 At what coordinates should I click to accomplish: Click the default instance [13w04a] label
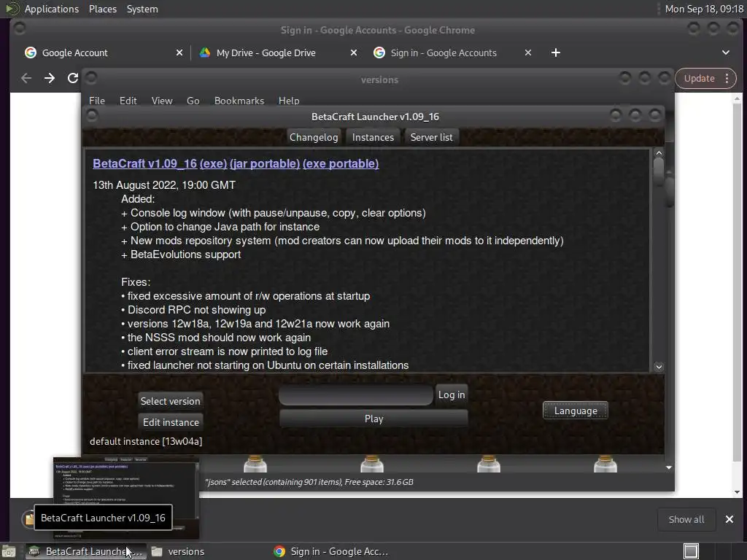(x=146, y=441)
